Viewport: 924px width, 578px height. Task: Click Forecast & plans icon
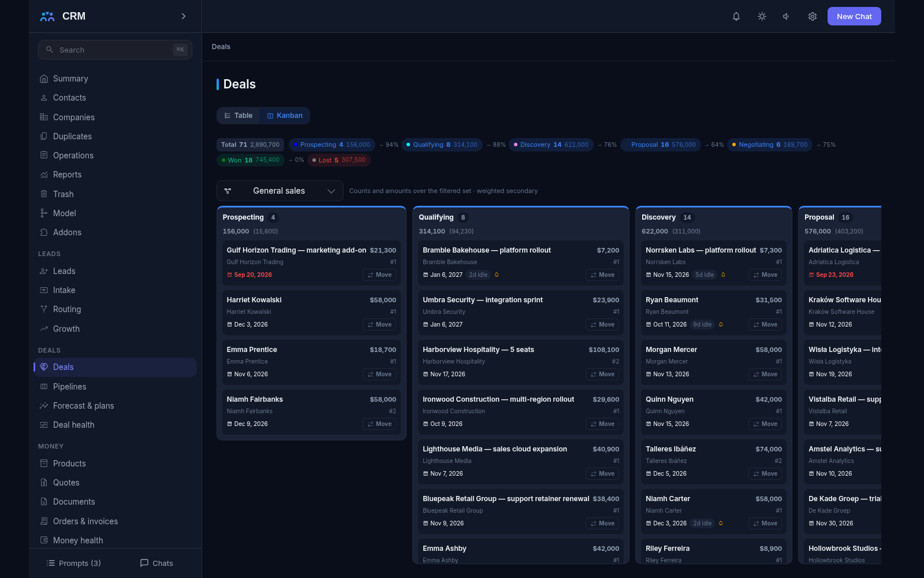44,406
